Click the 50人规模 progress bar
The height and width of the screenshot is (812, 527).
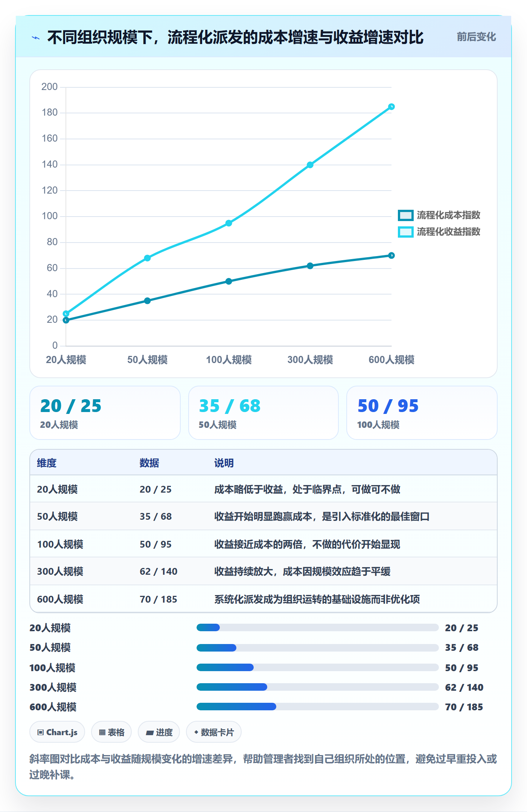pos(317,648)
